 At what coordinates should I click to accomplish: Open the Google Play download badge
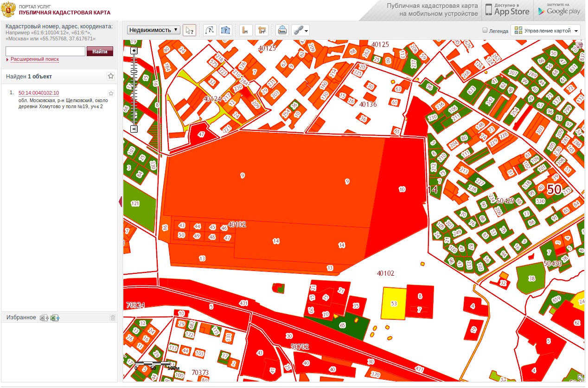[x=559, y=10]
